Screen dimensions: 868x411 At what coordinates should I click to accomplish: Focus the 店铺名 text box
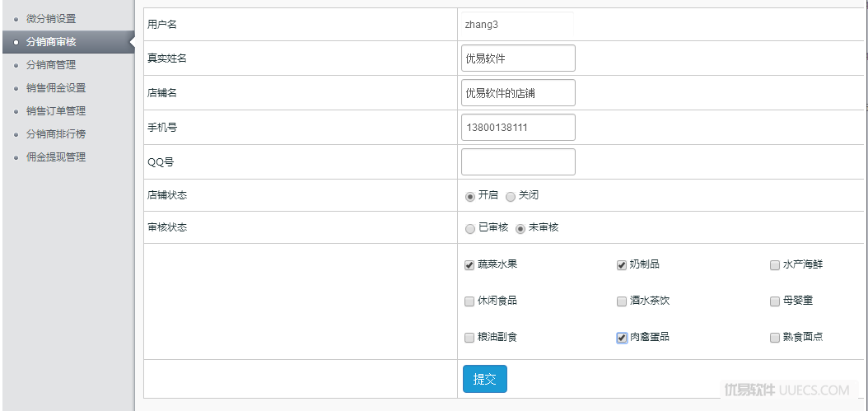point(518,92)
